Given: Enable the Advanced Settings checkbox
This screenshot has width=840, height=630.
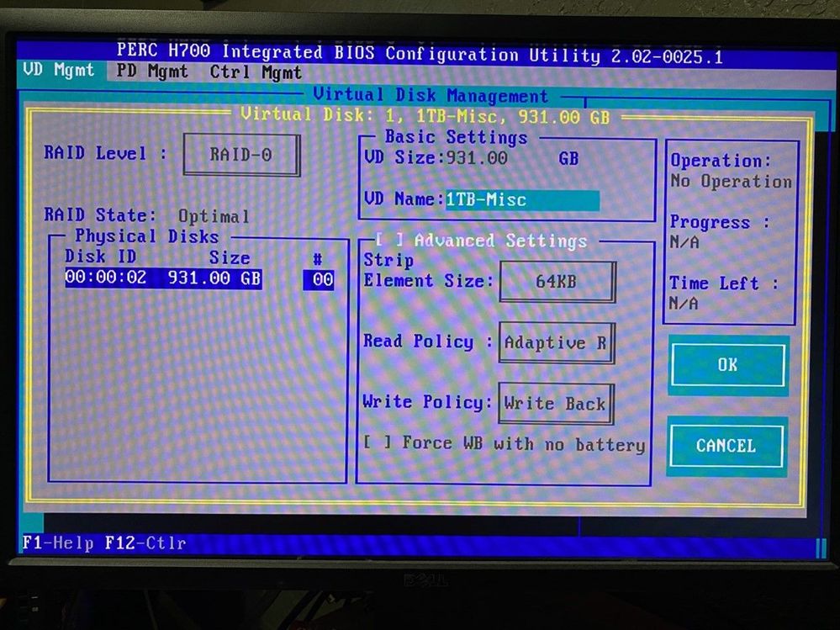Looking at the screenshot, I should [x=389, y=240].
